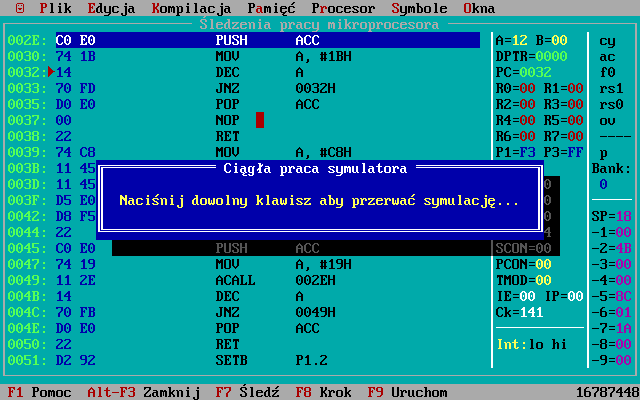This screenshot has height=400, width=640.
Task: Open the Okna menu
Action: [x=479, y=8]
